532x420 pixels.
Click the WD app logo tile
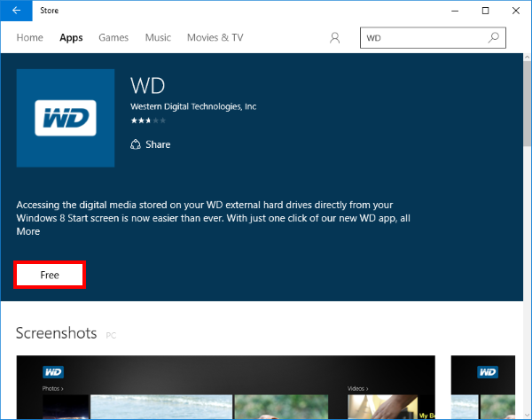tap(66, 118)
